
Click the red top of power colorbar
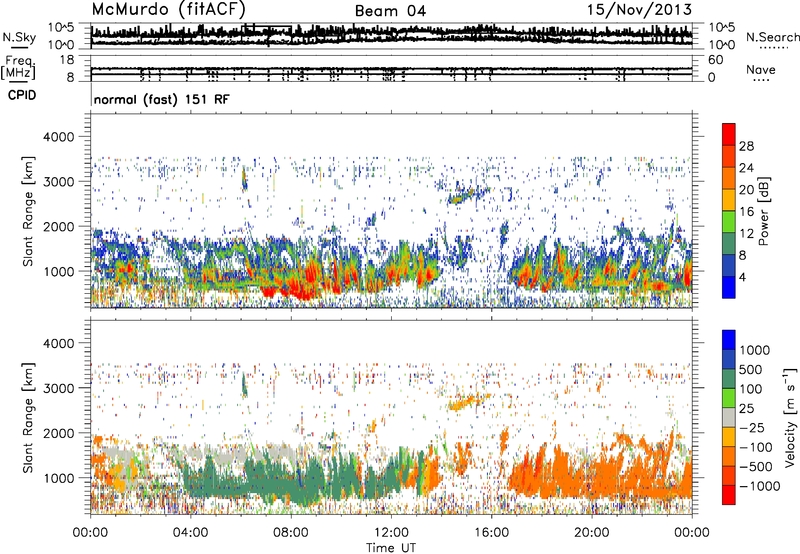coord(729,134)
